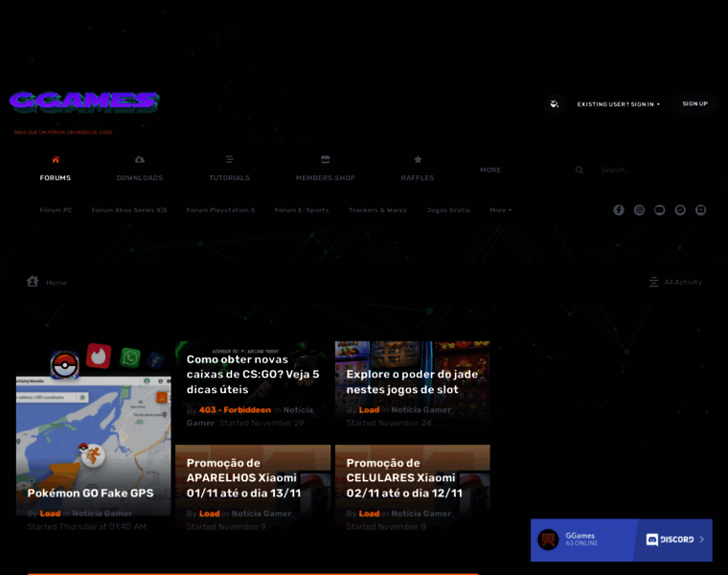Open Trackers & Warez link
Viewport: 728px width, 575px height.
click(x=377, y=210)
